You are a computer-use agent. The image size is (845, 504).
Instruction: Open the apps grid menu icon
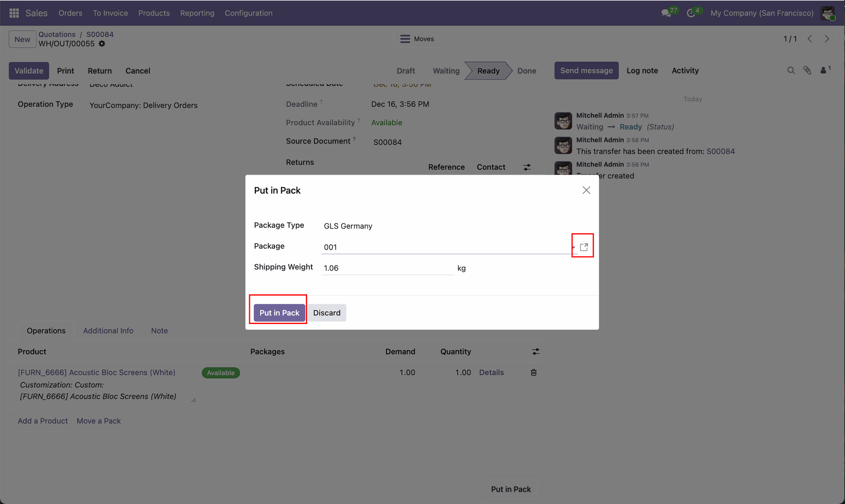(14, 13)
